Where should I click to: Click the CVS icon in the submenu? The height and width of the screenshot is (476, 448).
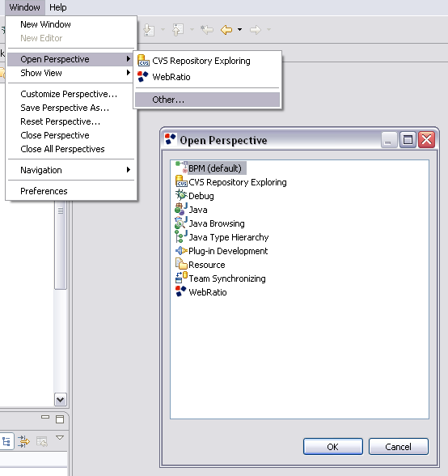tap(143, 61)
